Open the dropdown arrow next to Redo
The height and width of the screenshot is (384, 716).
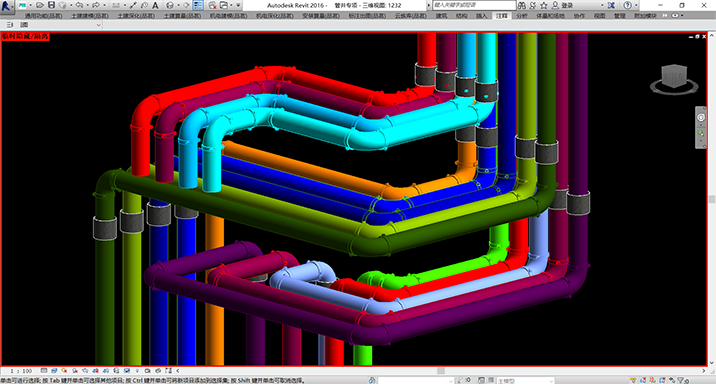(x=104, y=5)
